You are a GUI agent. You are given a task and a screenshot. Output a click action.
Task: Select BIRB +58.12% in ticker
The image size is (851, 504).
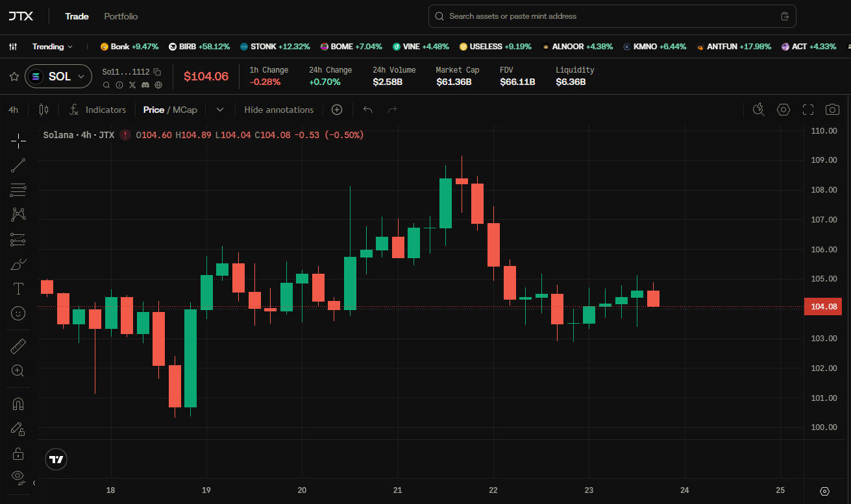pos(199,47)
